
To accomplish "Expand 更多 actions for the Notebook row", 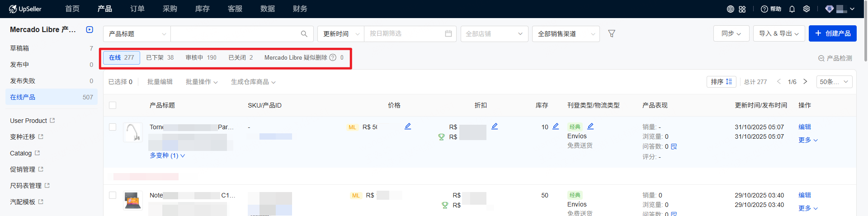I will click(808, 208).
